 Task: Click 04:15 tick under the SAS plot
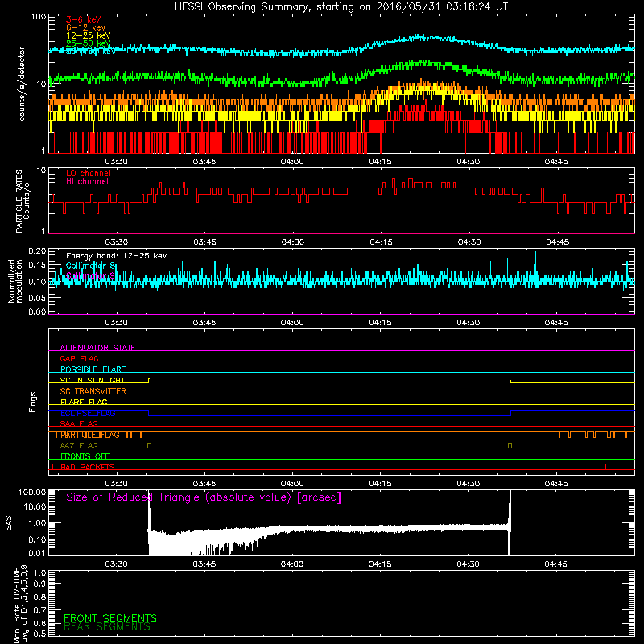tap(380, 564)
